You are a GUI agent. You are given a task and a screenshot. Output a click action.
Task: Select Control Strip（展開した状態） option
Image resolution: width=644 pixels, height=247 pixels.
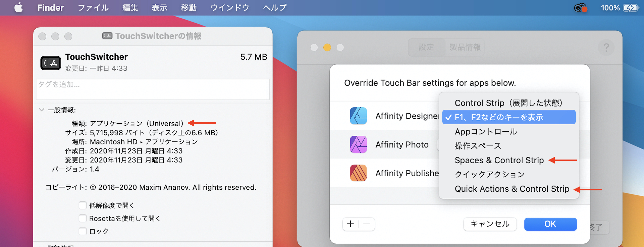point(509,103)
